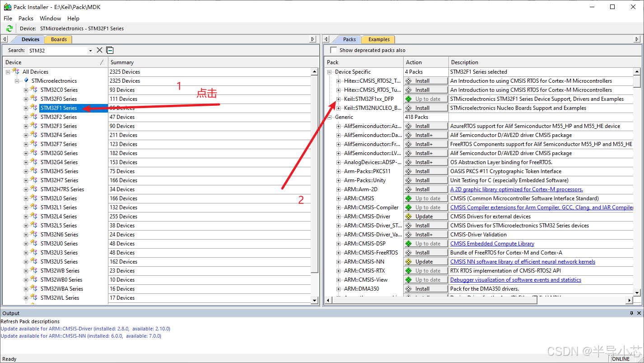Click the All Devices tree icon
The width and height of the screenshot is (644, 363).
tap(16, 71)
